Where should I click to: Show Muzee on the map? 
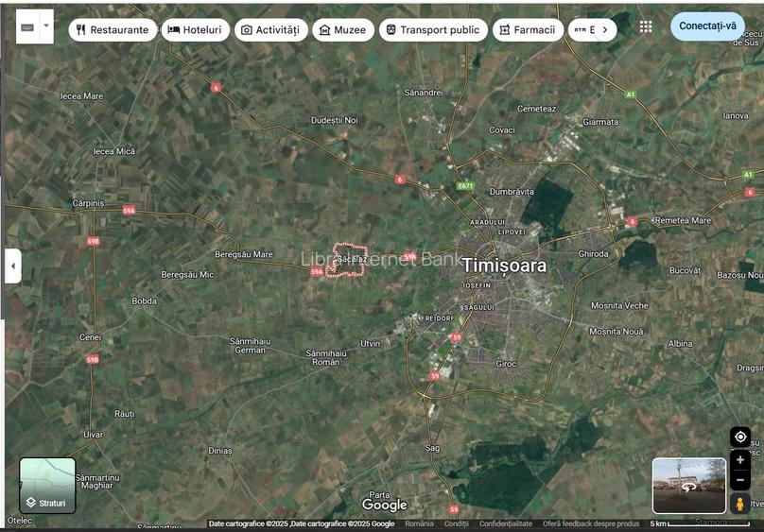tap(341, 30)
